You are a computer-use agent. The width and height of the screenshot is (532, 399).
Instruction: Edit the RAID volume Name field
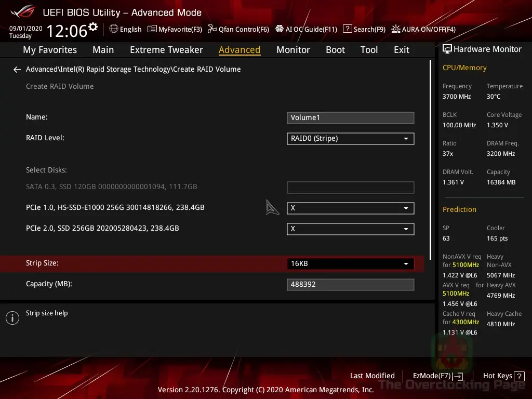(350, 117)
